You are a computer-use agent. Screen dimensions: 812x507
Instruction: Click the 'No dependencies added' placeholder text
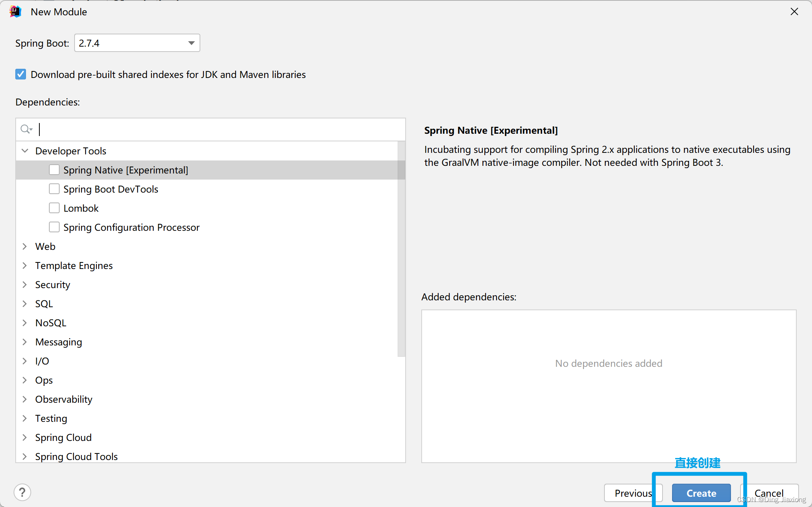tap(609, 363)
